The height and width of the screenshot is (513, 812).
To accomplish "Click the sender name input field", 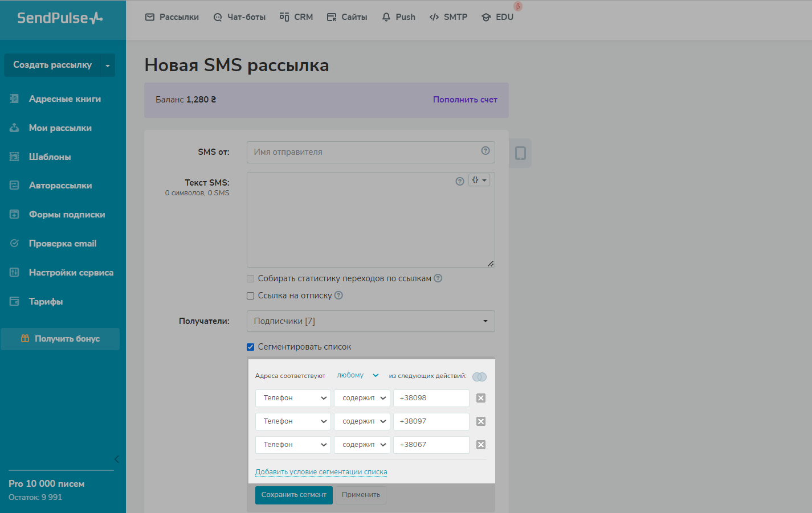I will point(365,152).
